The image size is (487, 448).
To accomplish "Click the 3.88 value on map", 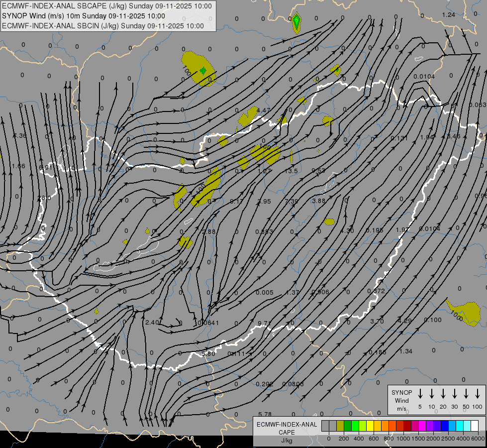I will tap(319, 201).
